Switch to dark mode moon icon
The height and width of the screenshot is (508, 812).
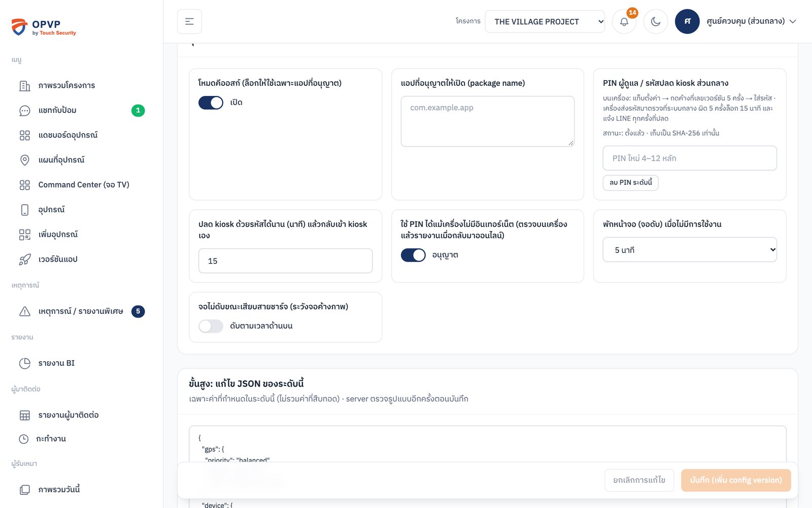(x=656, y=21)
